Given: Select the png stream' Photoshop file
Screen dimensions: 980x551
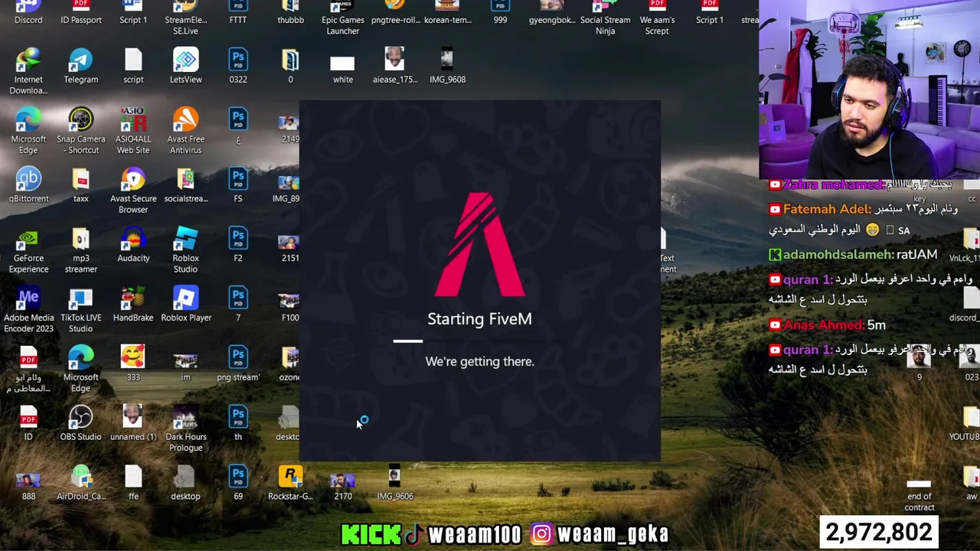Looking at the screenshot, I should pyautogui.click(x=238, y=364).
